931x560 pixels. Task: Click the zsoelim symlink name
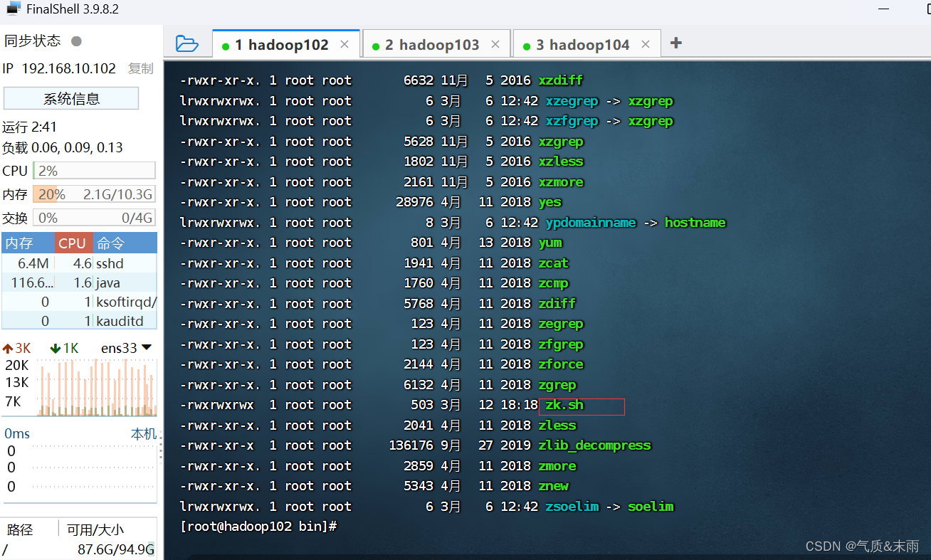[x=572, y=507]
